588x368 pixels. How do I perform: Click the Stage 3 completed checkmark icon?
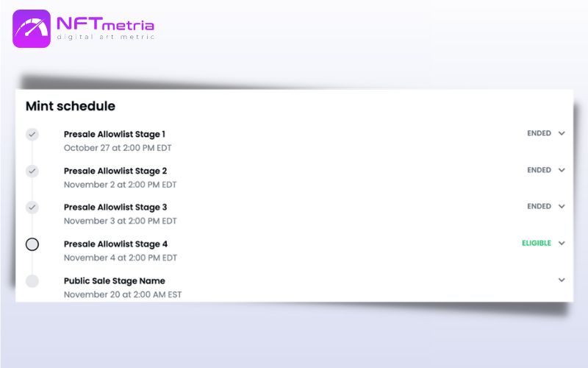pos(32,208)
